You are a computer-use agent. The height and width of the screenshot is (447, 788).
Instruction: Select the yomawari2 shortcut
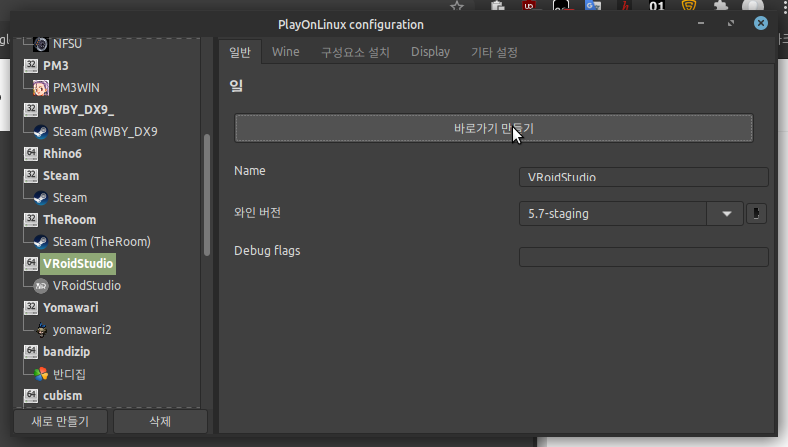coord(82,330)
